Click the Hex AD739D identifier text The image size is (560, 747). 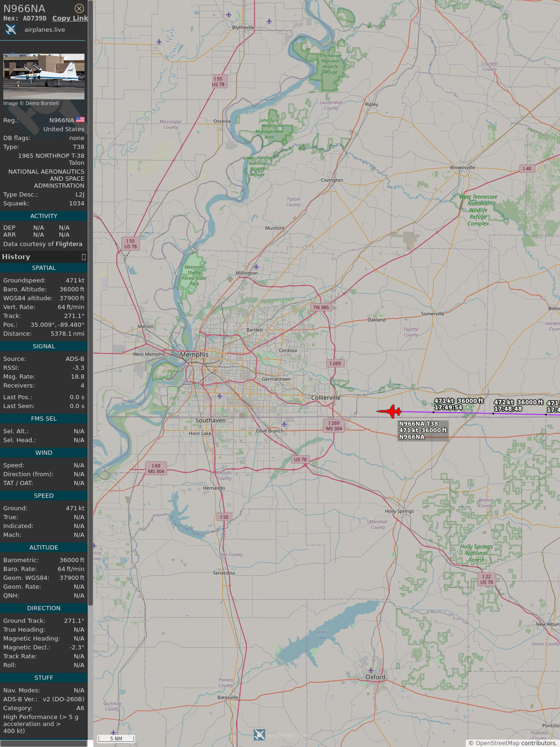[25, 18]
